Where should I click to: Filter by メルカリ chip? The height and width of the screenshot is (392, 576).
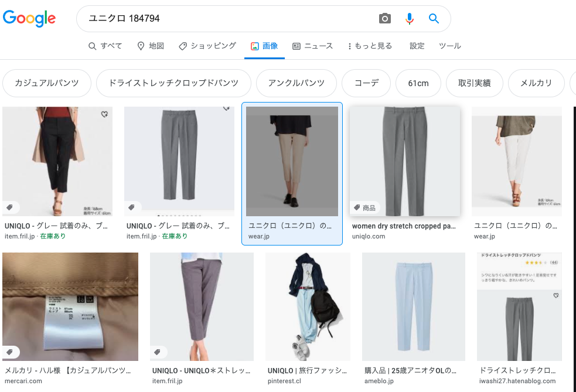click(x=536, y=83)
